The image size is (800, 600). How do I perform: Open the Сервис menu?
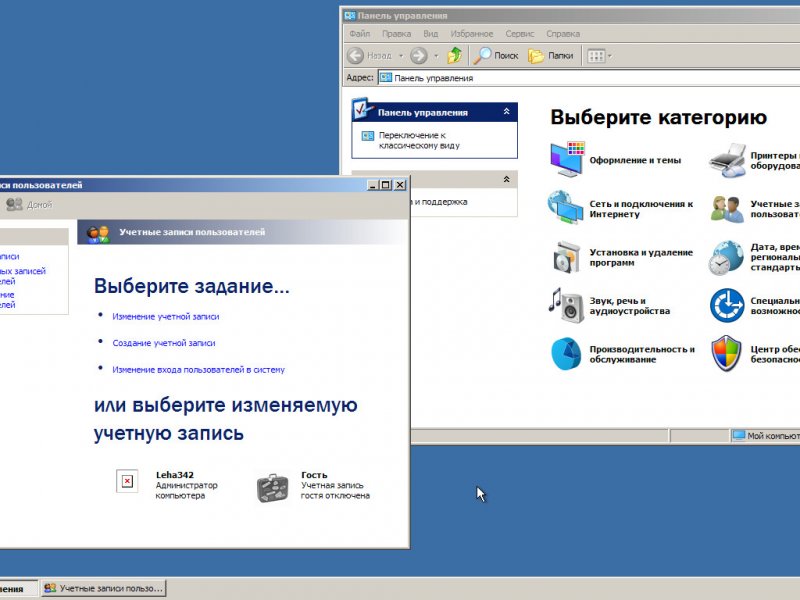pyautogui.click(x=519, y=34)
